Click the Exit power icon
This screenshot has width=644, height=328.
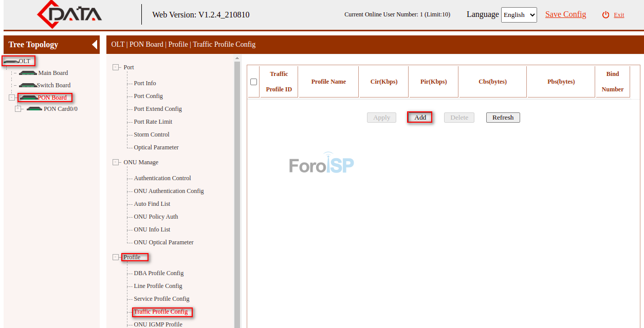point(604,14)
